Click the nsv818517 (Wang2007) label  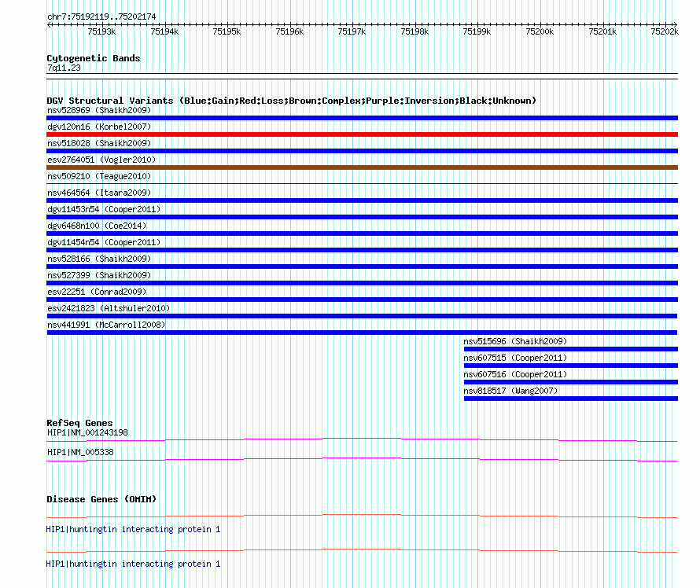point(510,391)
